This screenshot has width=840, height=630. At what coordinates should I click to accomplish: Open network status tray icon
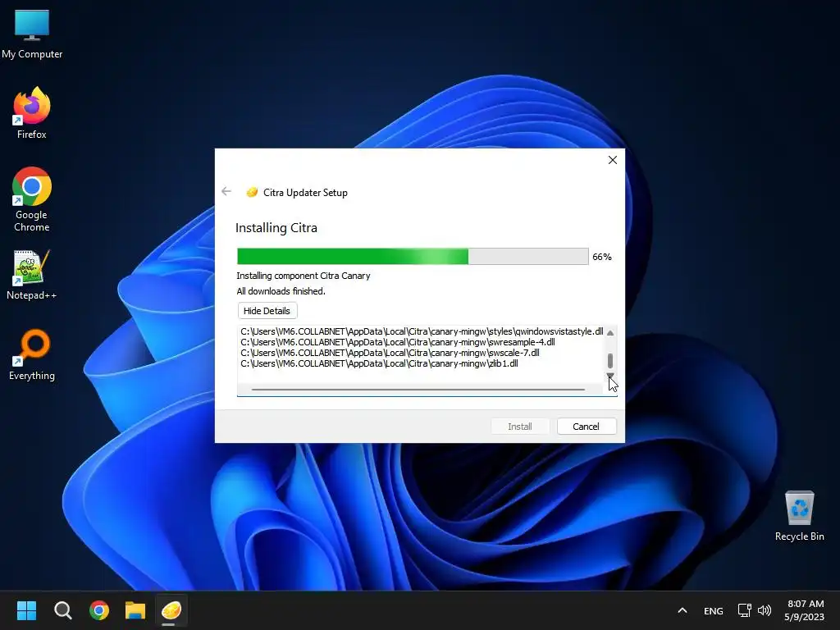[x=744, y=610]
